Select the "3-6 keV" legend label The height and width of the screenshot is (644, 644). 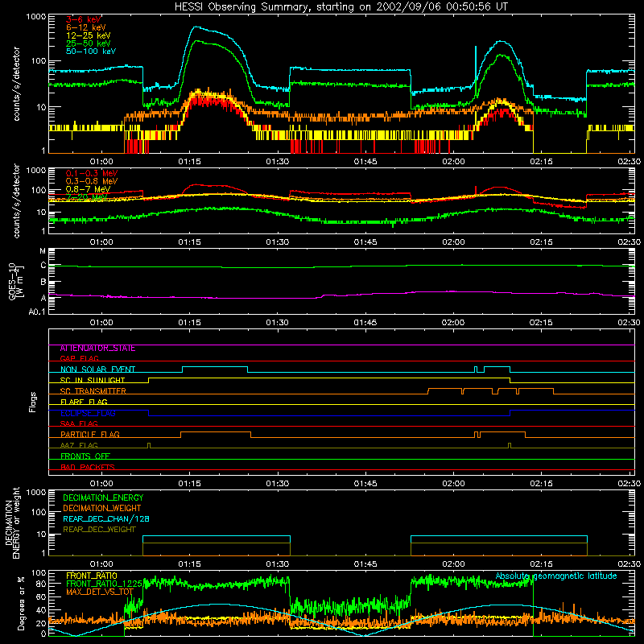(x=84, y=19)
